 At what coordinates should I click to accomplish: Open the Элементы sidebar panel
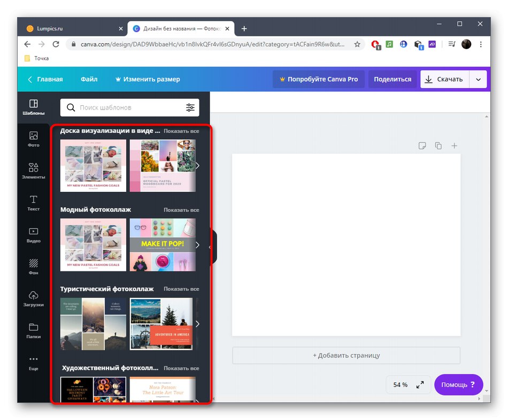click(33, 171)
